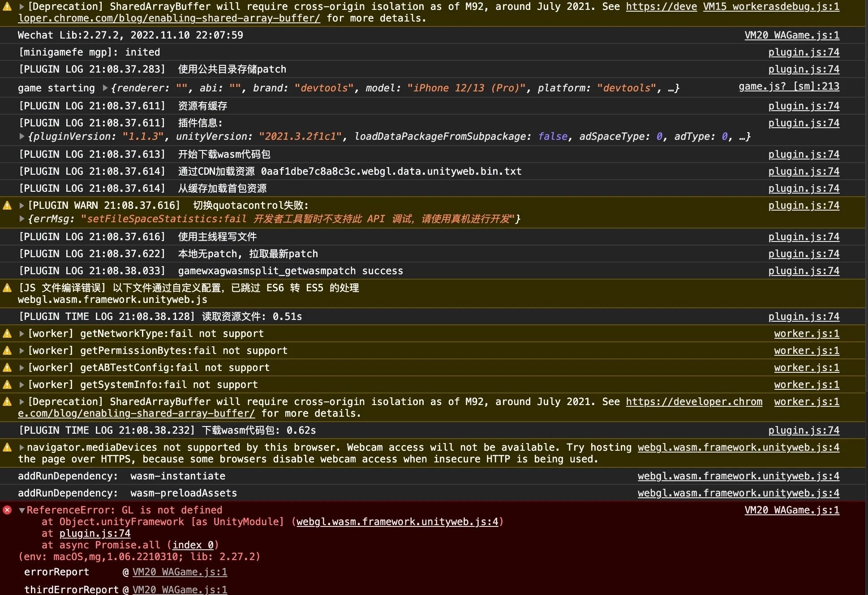Click the warning icon on getSystemInfo fail row
This screenshot has height=595, width=868.
(x=7, y=384)
